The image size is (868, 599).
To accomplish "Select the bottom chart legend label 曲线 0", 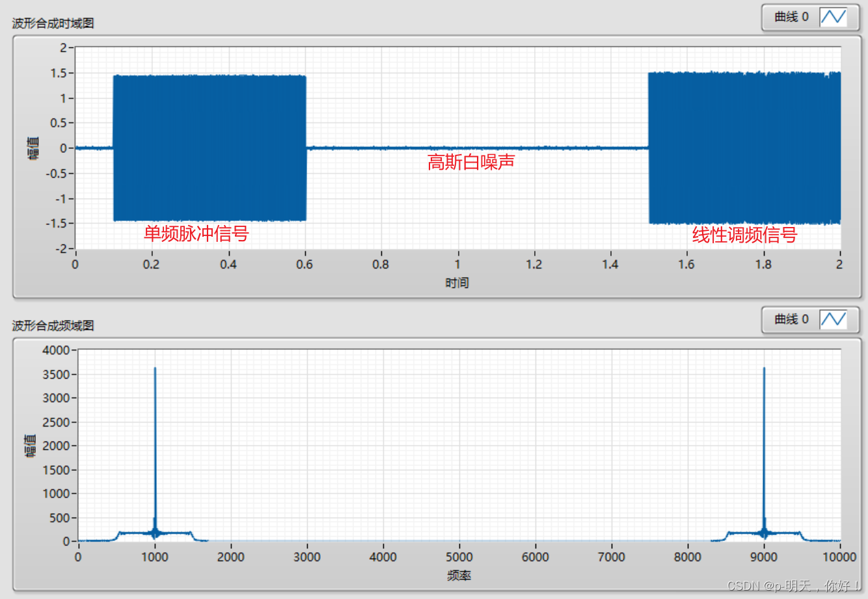I will tap(791, 319).
